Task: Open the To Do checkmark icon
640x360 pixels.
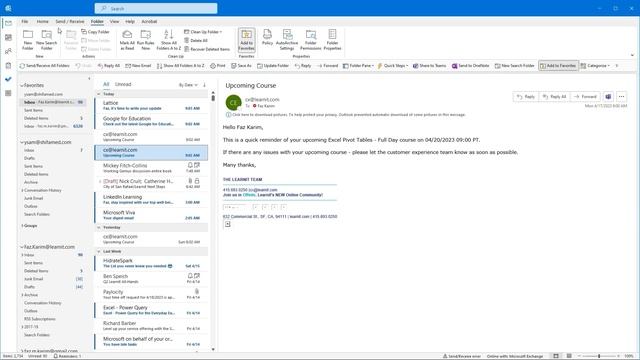Action: click(x=8, y=79)
